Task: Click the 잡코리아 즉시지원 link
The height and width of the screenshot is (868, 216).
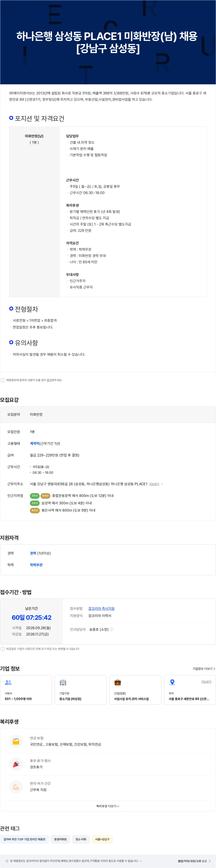Action: point(101,608)
